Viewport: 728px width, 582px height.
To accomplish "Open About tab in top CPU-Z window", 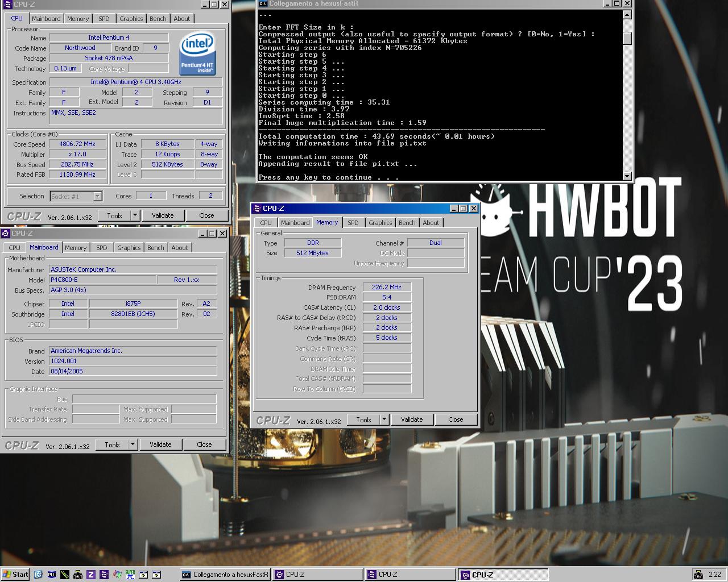I will (182, 19).
